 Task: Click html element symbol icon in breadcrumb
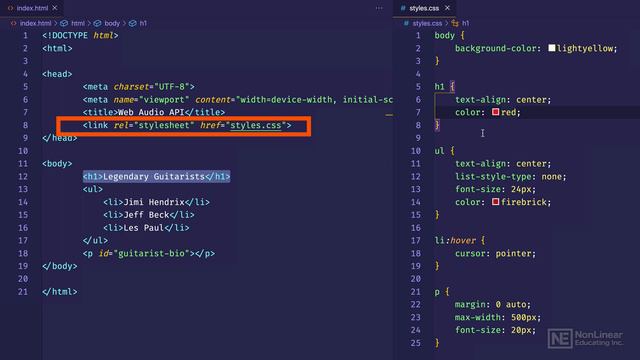coord(64,23)
